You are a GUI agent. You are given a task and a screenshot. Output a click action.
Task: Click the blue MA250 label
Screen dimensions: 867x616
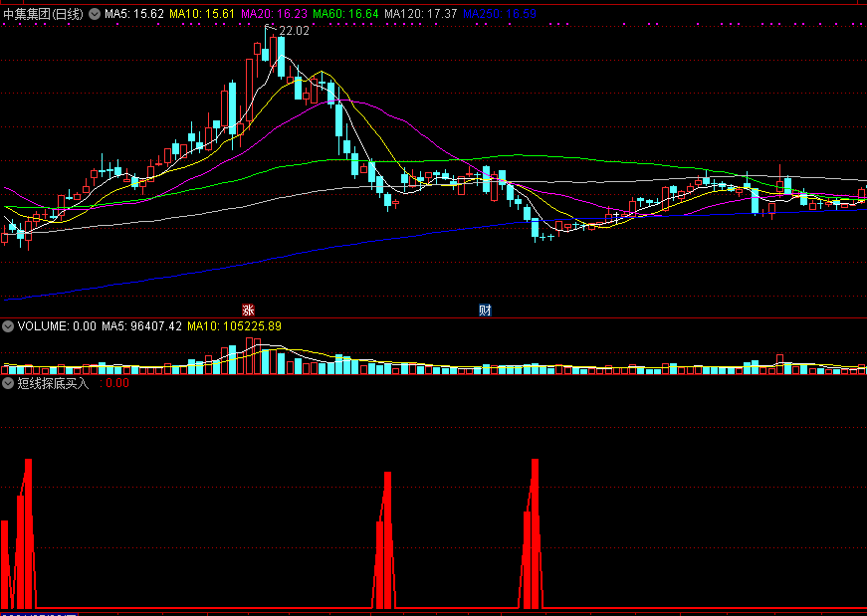[x=500, y=14]
